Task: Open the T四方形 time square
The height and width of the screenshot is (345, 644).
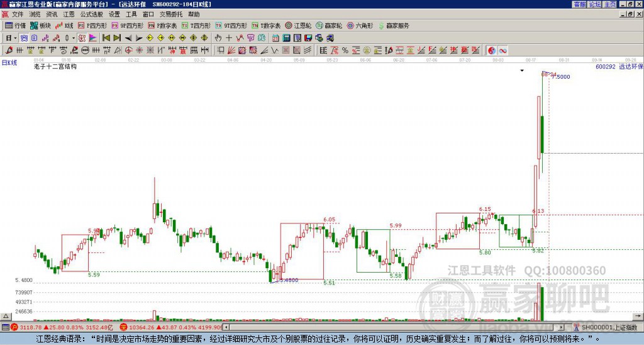Action: pos(196,25)
